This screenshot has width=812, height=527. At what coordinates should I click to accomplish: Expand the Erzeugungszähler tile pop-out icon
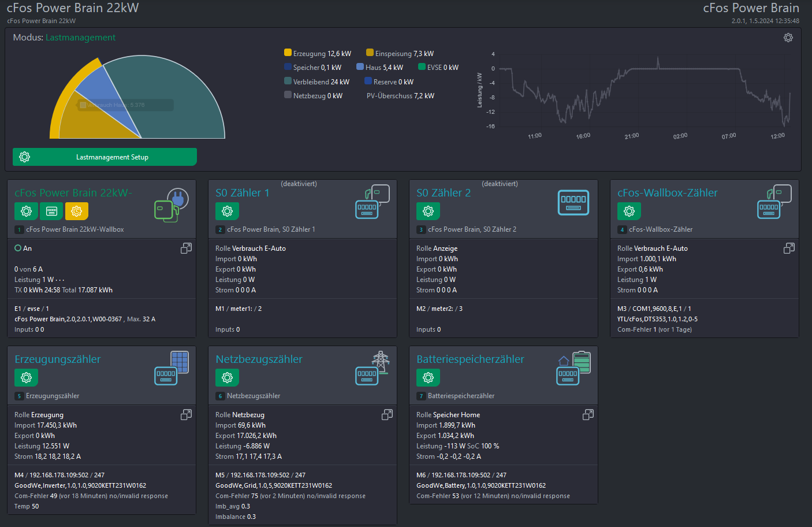pyautogui.click(x=186, y=414)
